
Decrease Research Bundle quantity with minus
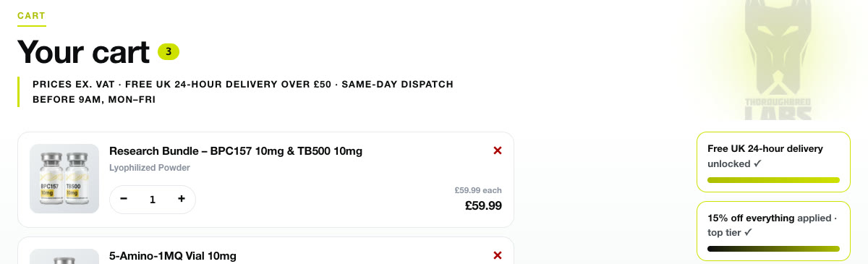click(x=124, y=199)
